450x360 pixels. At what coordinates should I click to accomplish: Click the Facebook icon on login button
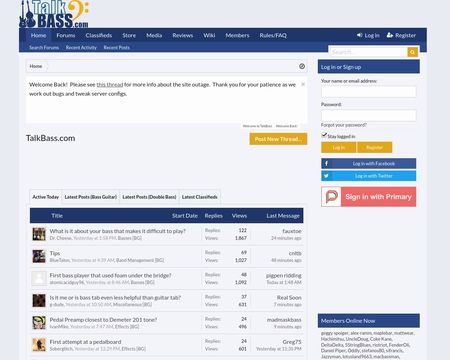(326, 163)
